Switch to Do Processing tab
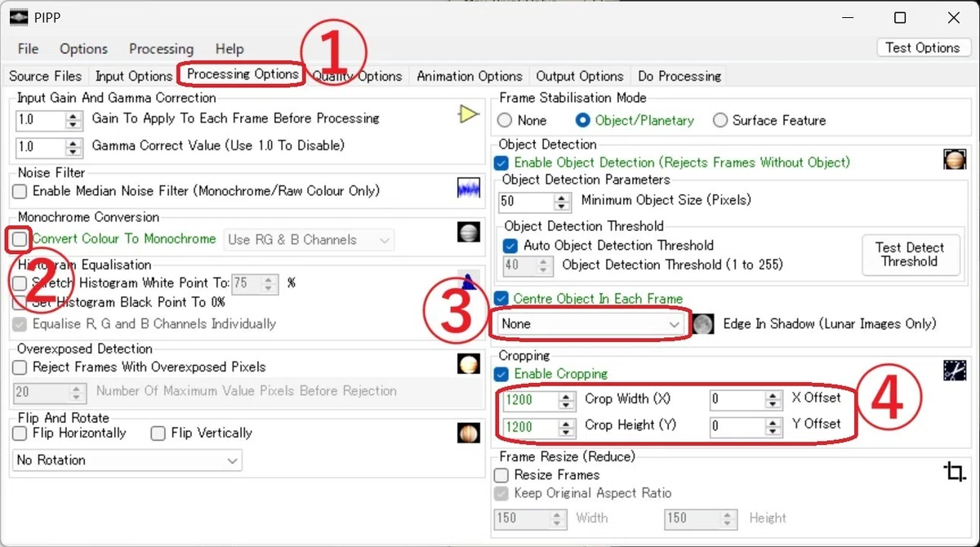This screenshot has width=980, height=547. [679, 76]
